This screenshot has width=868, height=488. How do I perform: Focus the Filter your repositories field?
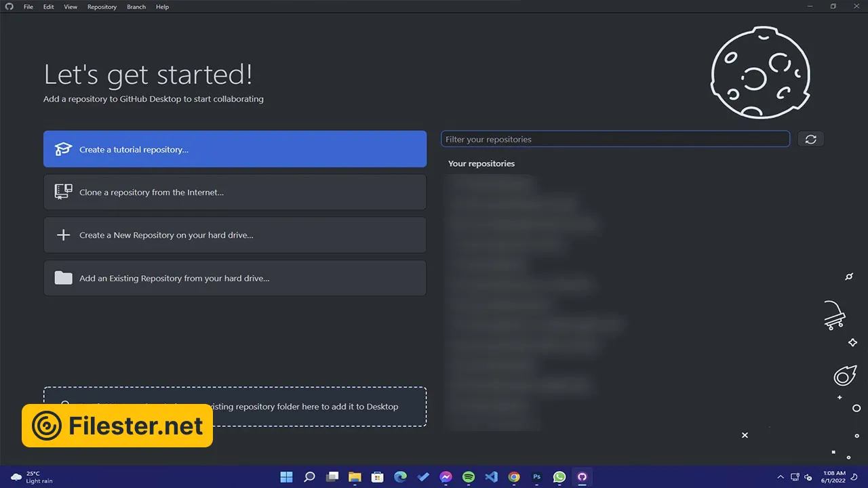(x=615, y=139)
